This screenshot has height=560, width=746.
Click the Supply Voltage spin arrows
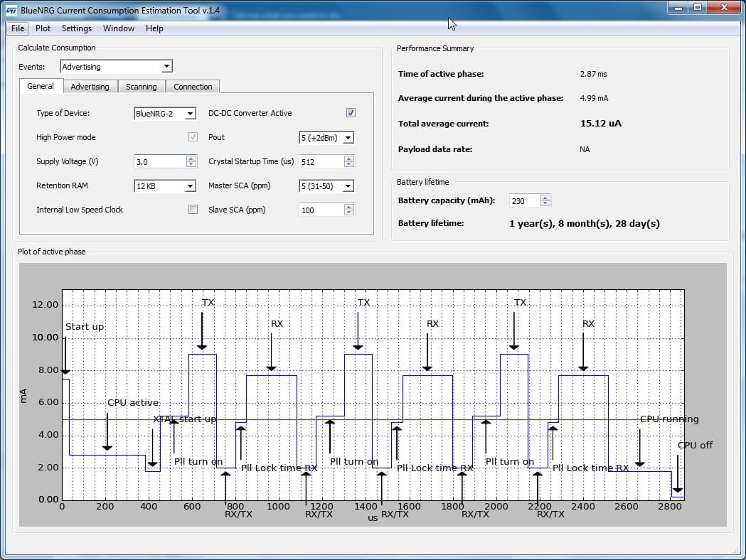tap(191, 161)
